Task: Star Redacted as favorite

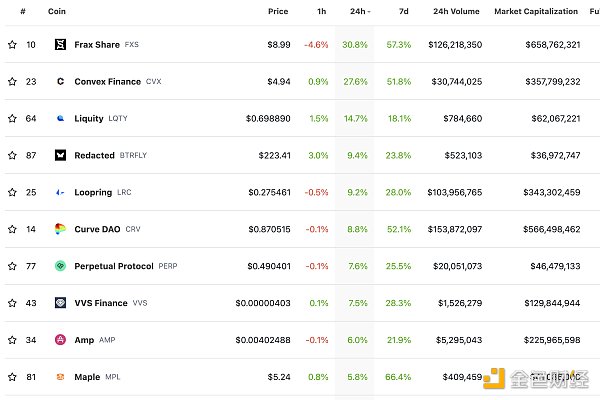Action: pos(12,155)
